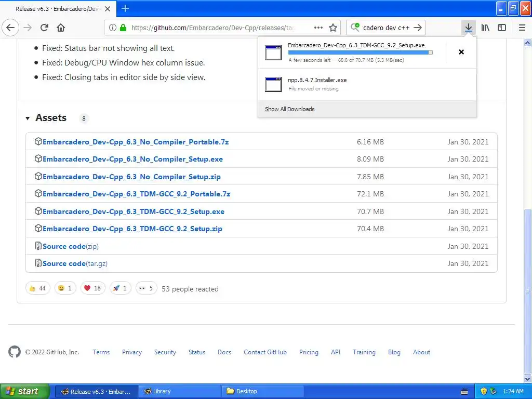Image resolution: width=532 pixels, height=399 pixels.
Task: Download Embarcadero_Dev-Cpp_6.3_TDM-GCC_9.2_Setup.zip
Action: click(x=132, y=229)
